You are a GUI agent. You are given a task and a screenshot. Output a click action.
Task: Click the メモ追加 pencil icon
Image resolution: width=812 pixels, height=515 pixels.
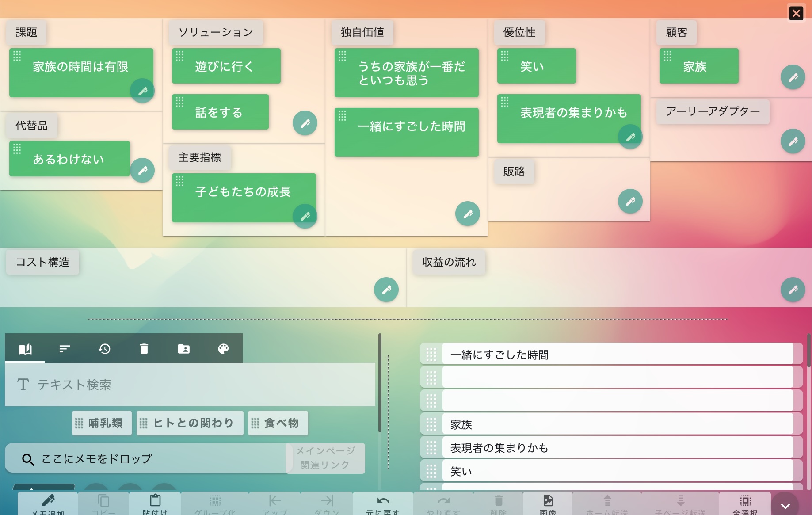tap(48, 502)
